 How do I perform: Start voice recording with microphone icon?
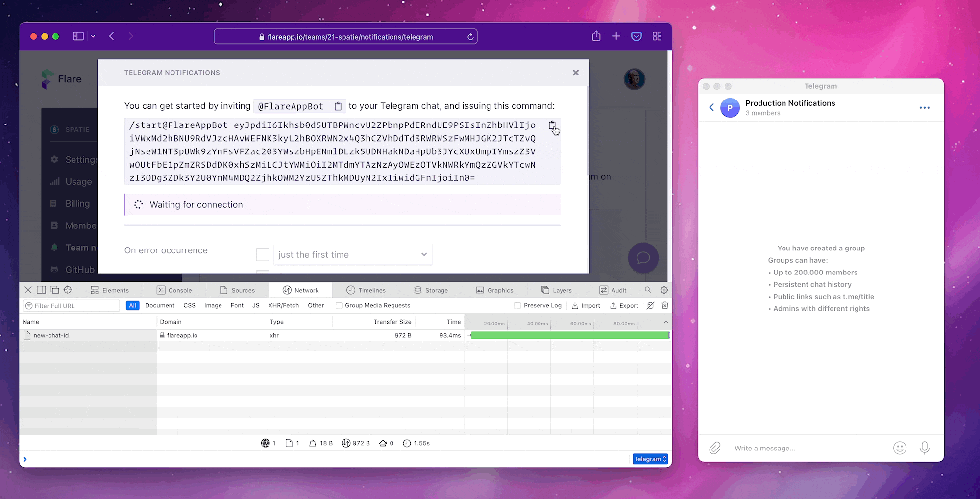[925, 448]
